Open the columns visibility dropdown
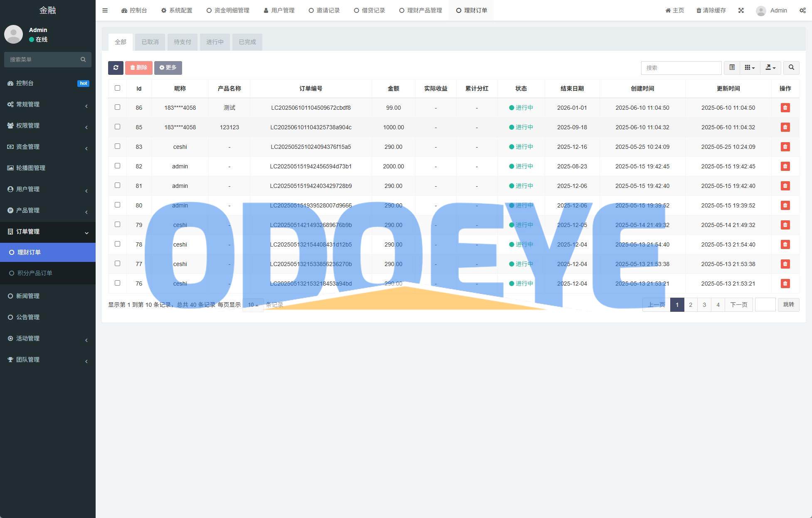 [x=750, y=68]
